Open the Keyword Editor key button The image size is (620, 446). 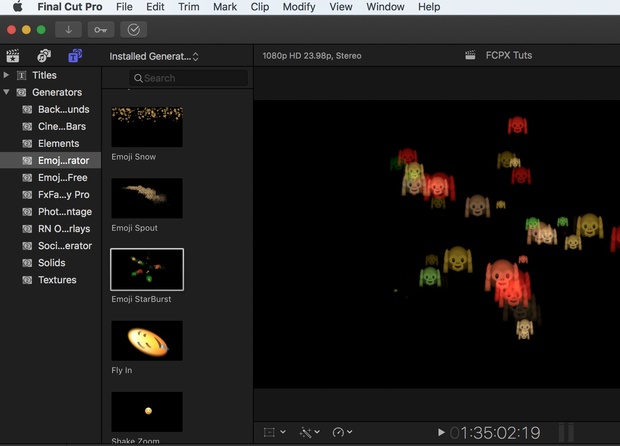(101, 30)
